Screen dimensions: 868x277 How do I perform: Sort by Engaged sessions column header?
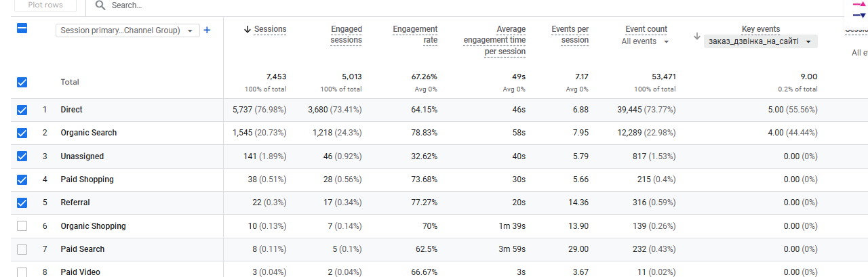346,35
